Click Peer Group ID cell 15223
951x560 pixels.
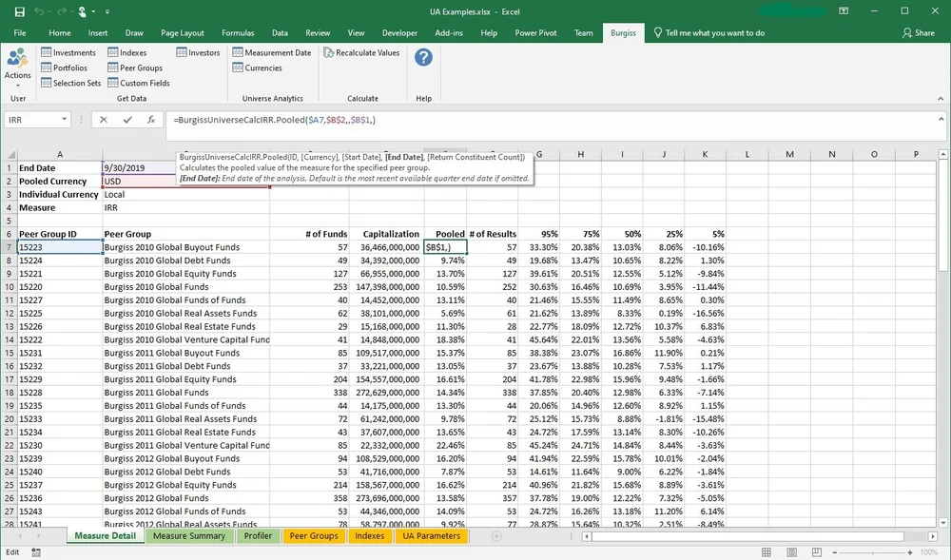(59, 247)
